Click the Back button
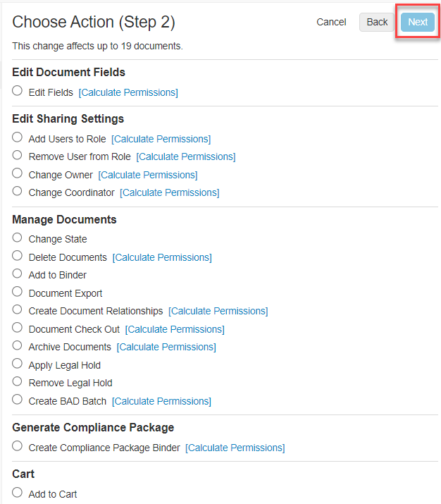This screenshot has height=504, width=441. (377, 22)
